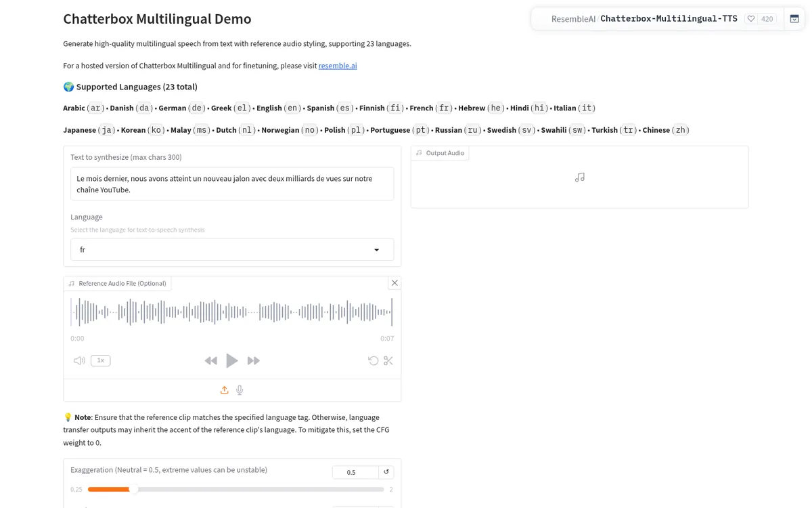Select the Chatterbox Multilingual Demo heading
The width and height of the screenshot is (812, 508).
coord(157,19)
